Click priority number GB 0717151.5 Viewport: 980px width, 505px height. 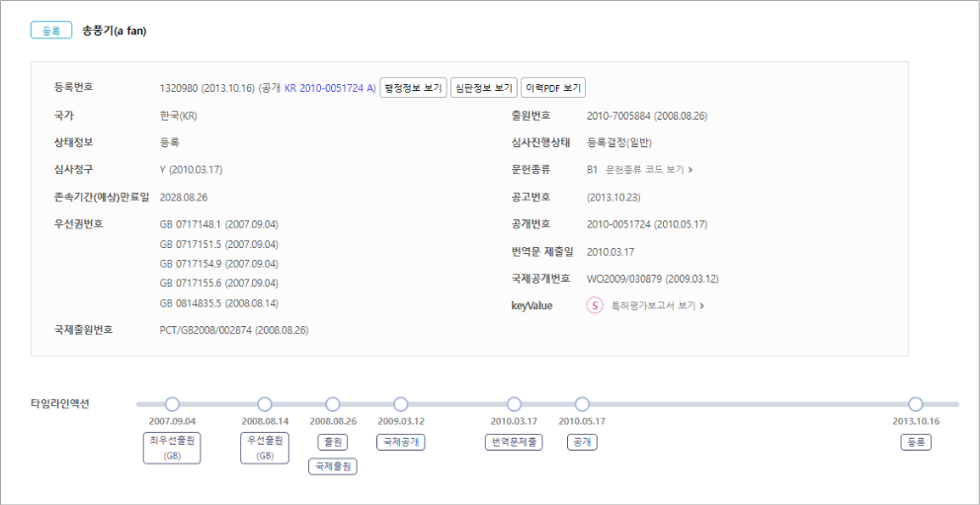pos(218,244)
